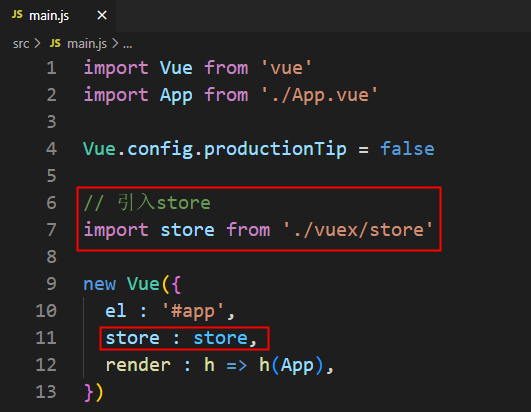Image resolution: width=531 pixels, height=412 pixels.
Task: Open the main.js breadcrumb item
Action: (87, 44)
